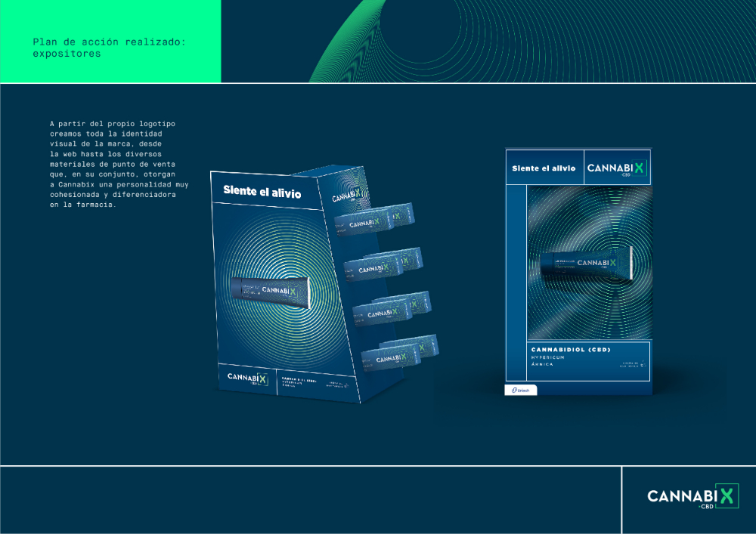Click the CANNABIX logo on display stand base

pos(247,378)
